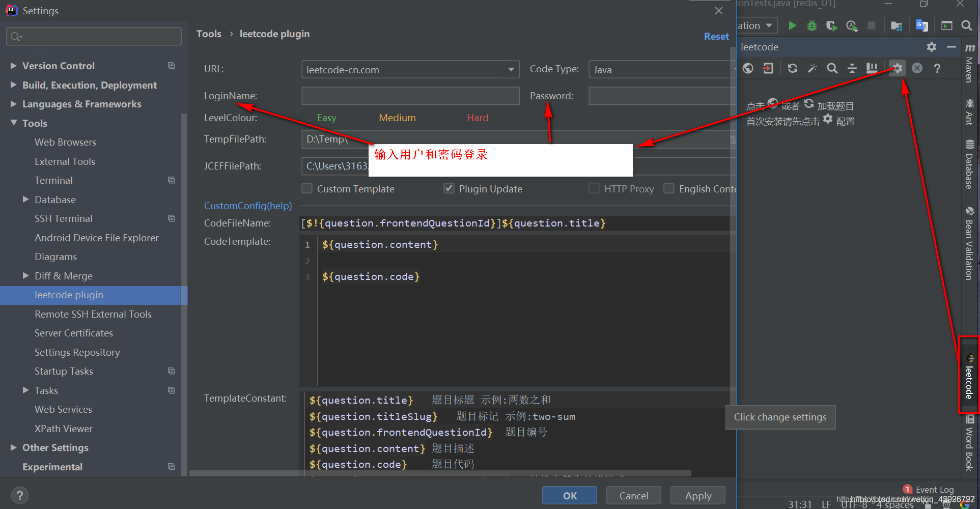Click the highlighted settings gear in the leetcode toolbar
This screenshot has height=509, width=980.
coord(897,68)
